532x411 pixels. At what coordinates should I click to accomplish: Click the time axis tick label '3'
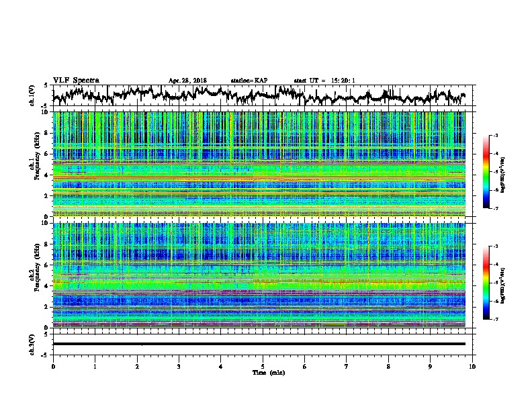[179, 367]
